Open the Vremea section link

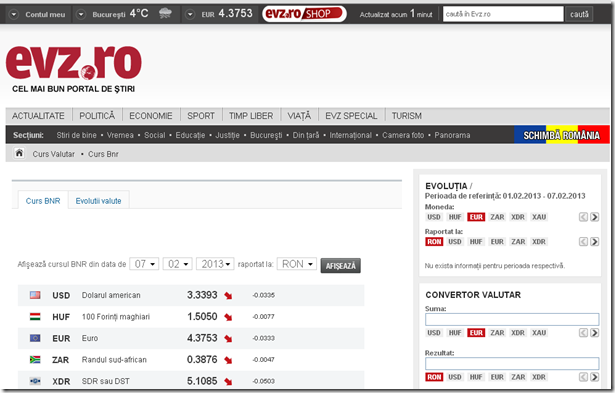[120, 135]
